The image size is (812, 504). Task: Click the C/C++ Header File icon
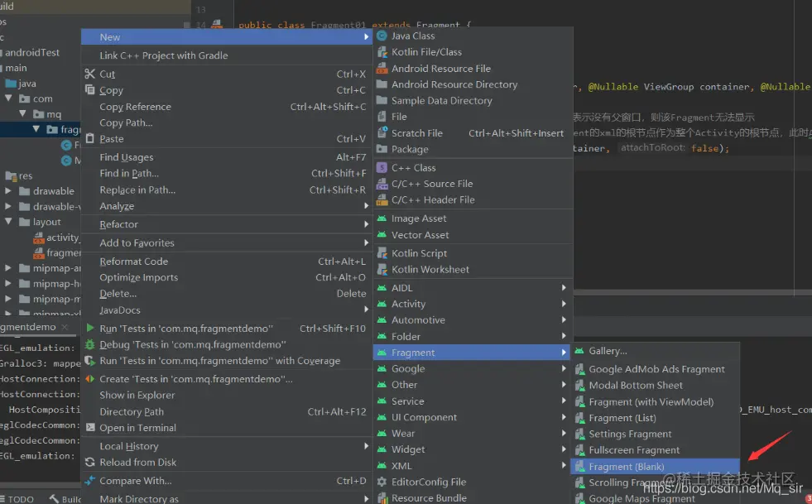[x=382, y=200]
